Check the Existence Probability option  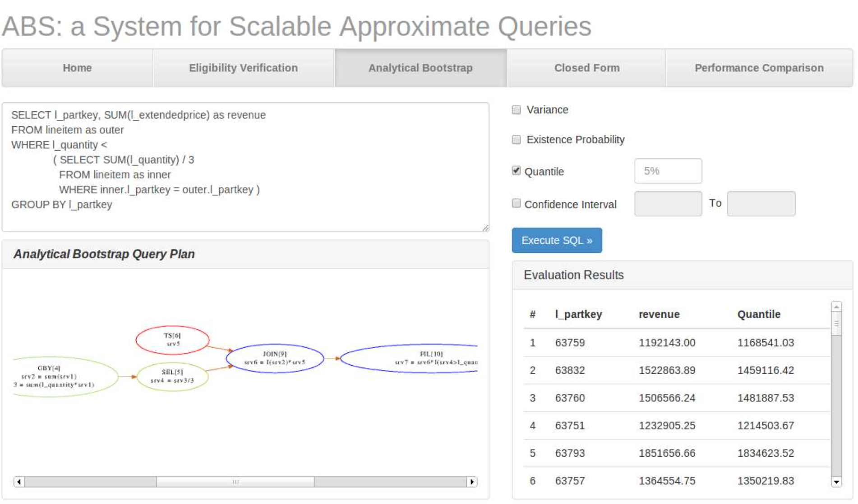coord(517,140)
